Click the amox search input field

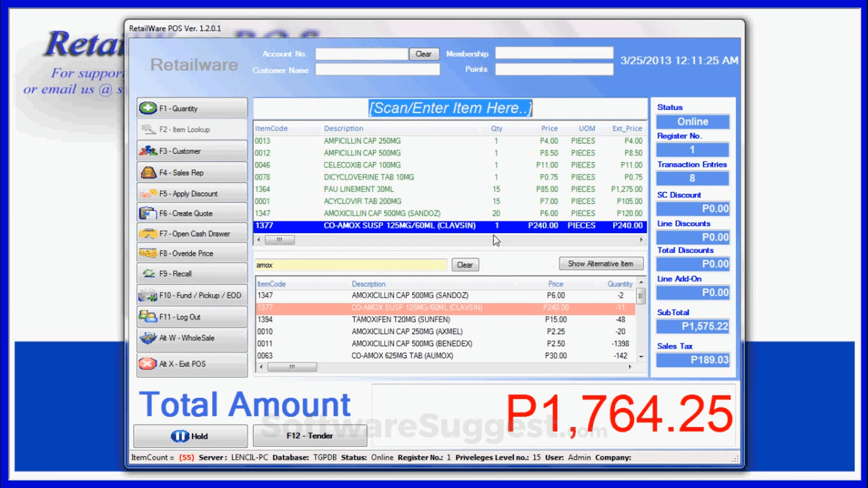click(351, 265)
